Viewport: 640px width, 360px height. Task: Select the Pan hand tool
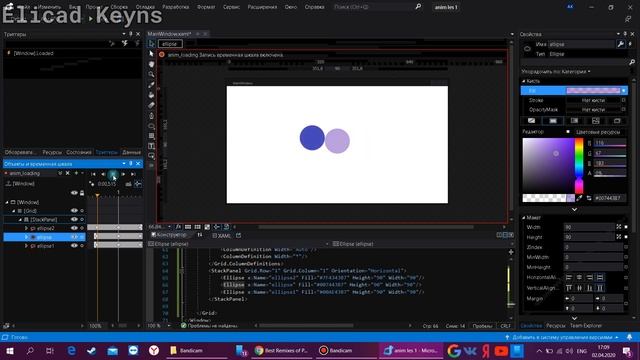point(151,64)
